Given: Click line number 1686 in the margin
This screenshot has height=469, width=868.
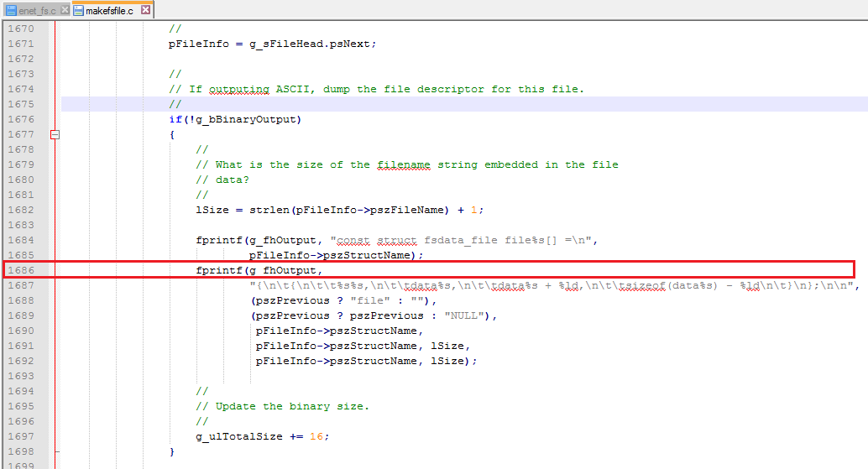Looking at the screenshot, I should (x=20, y=270).
